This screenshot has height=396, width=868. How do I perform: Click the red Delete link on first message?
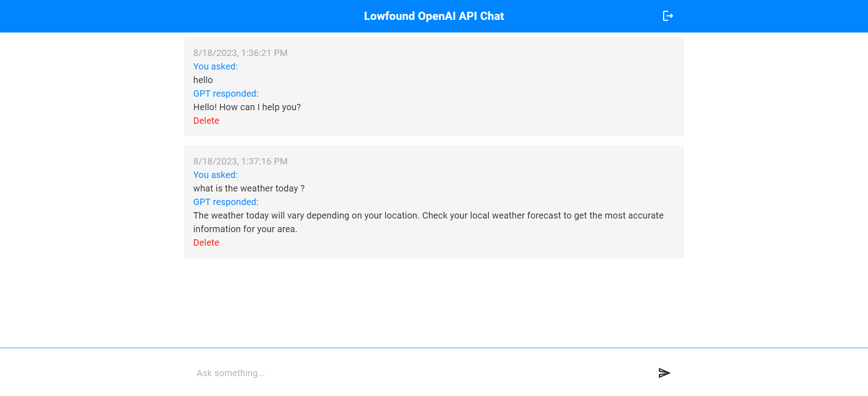pos(206,121)
